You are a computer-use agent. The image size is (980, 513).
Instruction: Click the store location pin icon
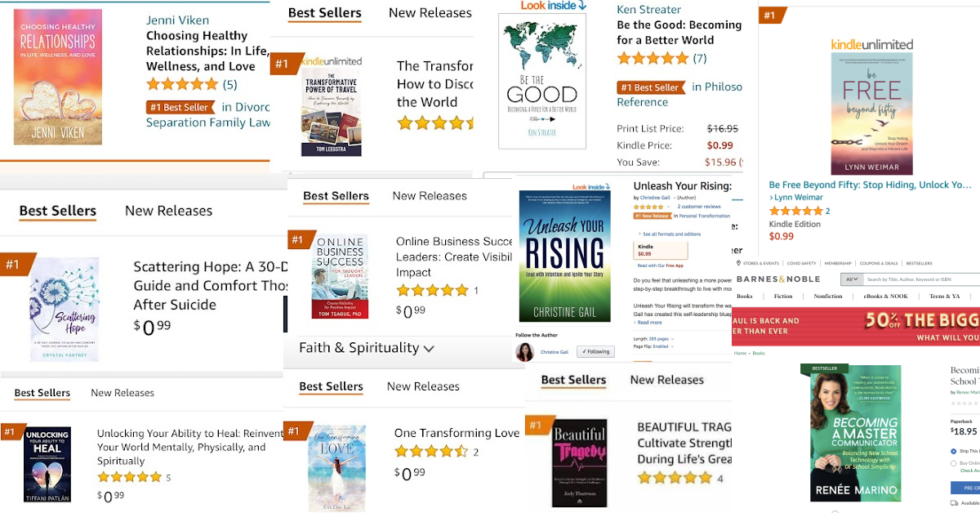point(739,263)
